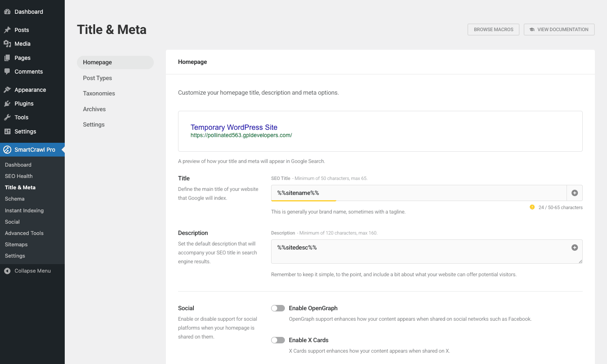Screen dimensions: 607x364
Task: Click View Documentation button
Action: (x=559, y=30)
